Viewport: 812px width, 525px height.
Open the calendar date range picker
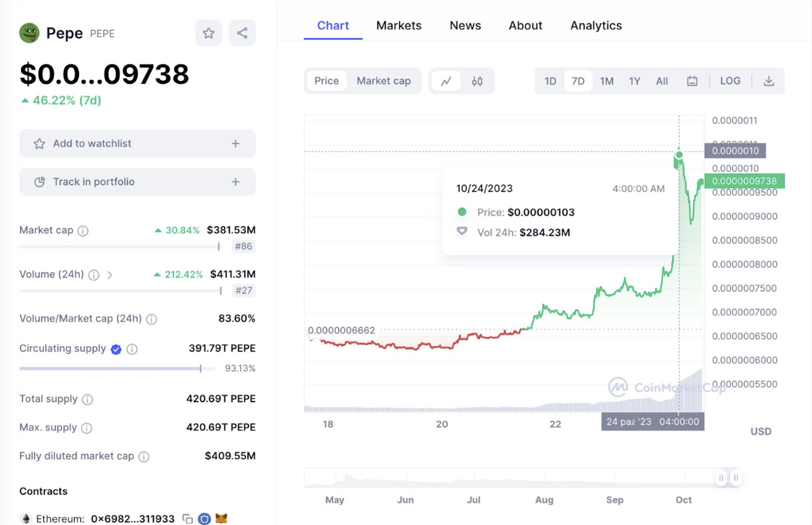[x=692, y=81]
